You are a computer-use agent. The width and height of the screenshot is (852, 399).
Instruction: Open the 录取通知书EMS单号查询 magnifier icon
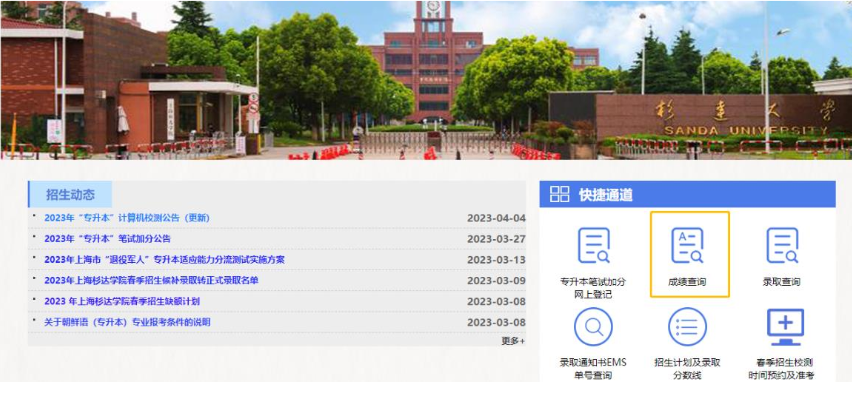[x=593, y=327]
